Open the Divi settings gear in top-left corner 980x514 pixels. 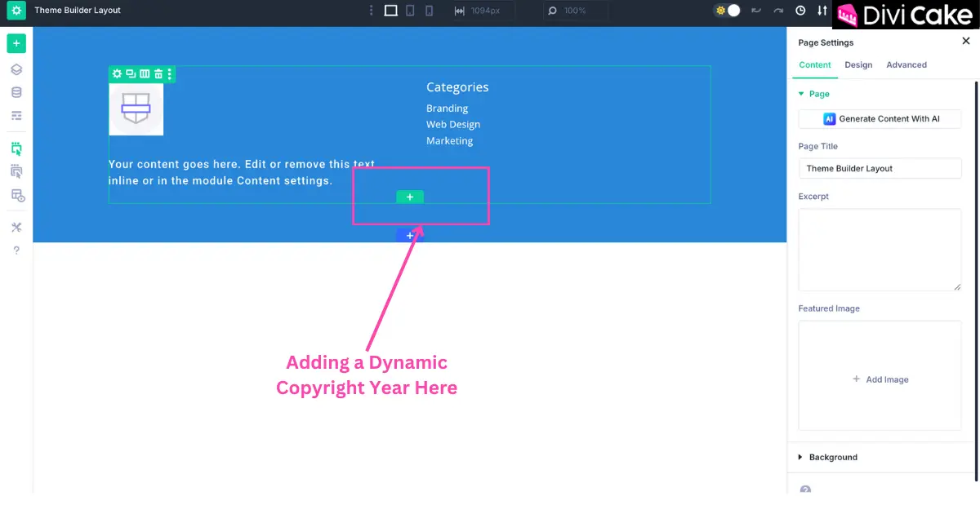coord(16,11)
